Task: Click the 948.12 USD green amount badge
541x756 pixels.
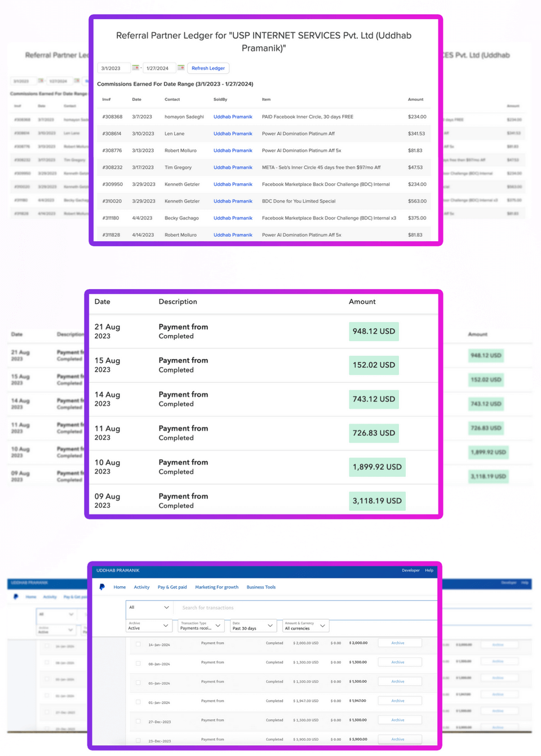Action: click(374, 331)
